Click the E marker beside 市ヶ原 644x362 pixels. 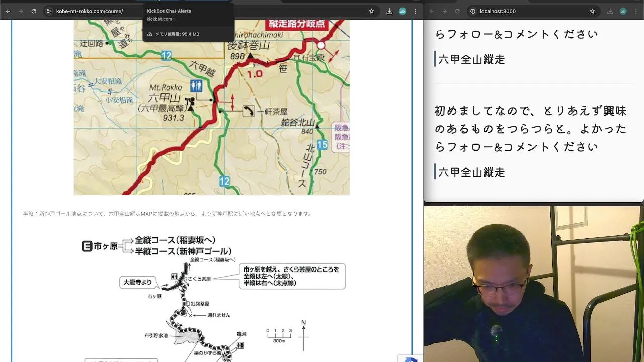point(87,246)
